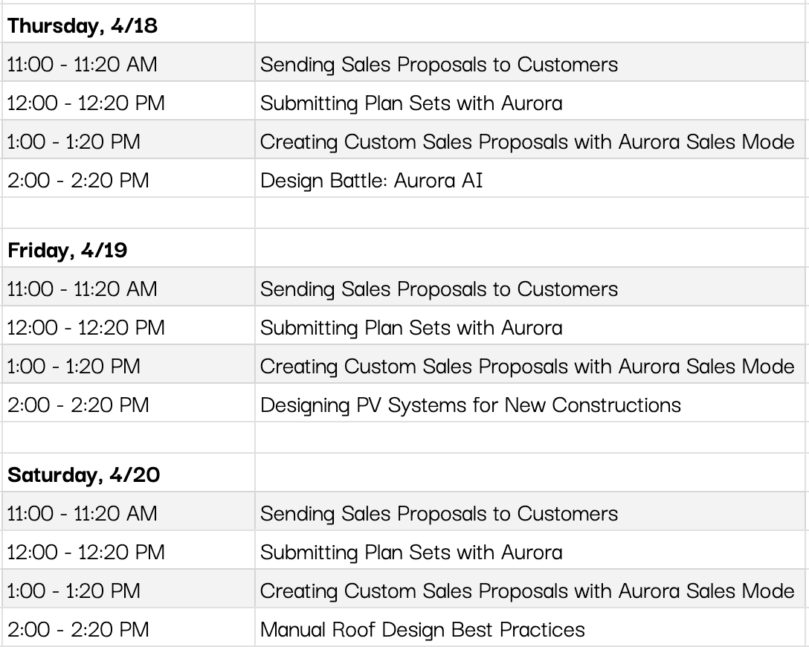
Task: Select Saturday's Sending Sales Proposals to Customers
Action: [529, 513]
